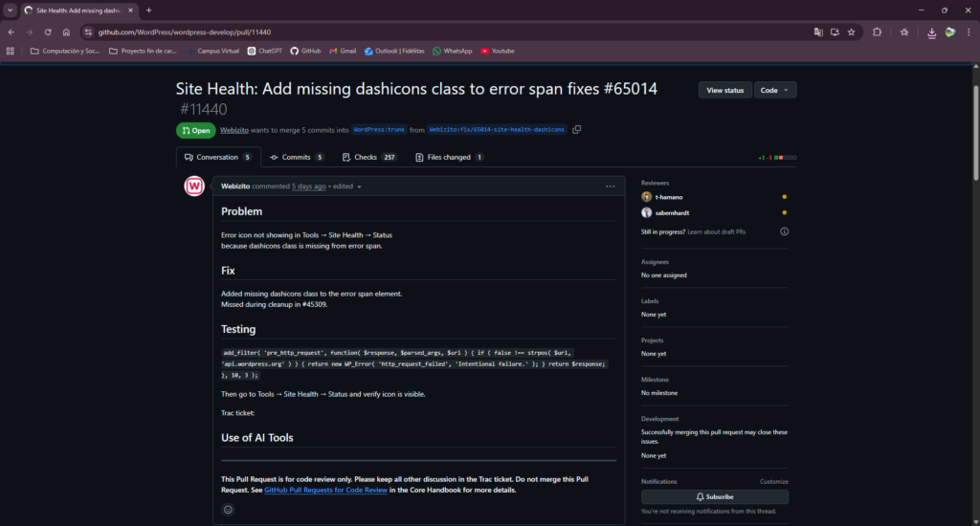980x526 pixels.
Task: Open the Gmail bookmark
Action: (343, 52)
